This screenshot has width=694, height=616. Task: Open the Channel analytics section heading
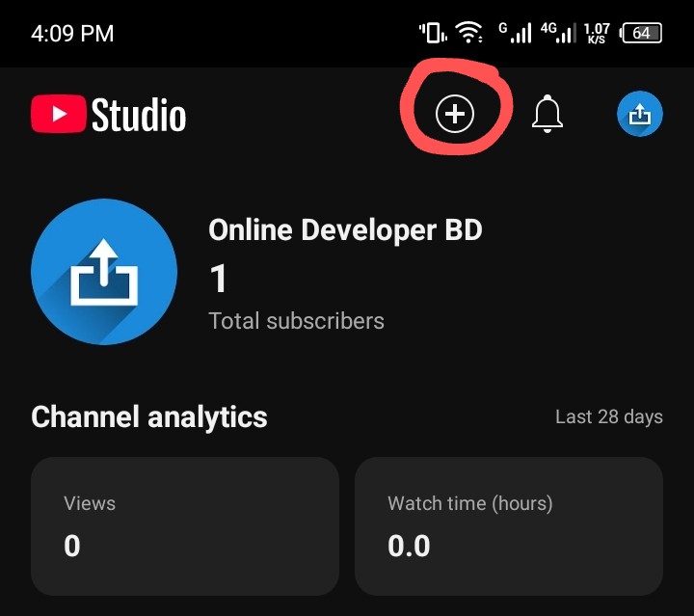pos(149,416)
